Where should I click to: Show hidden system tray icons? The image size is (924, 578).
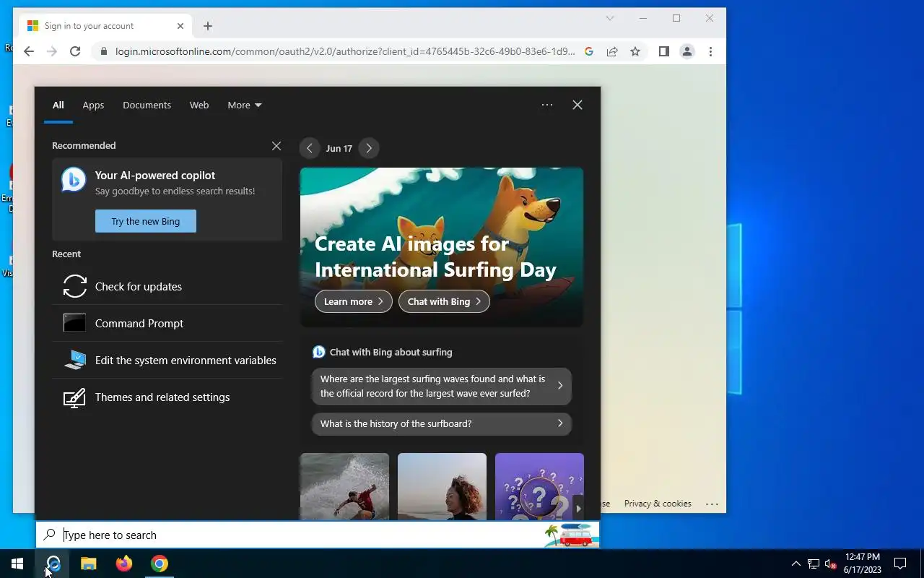pyautogui.click(x=796, y=564)
